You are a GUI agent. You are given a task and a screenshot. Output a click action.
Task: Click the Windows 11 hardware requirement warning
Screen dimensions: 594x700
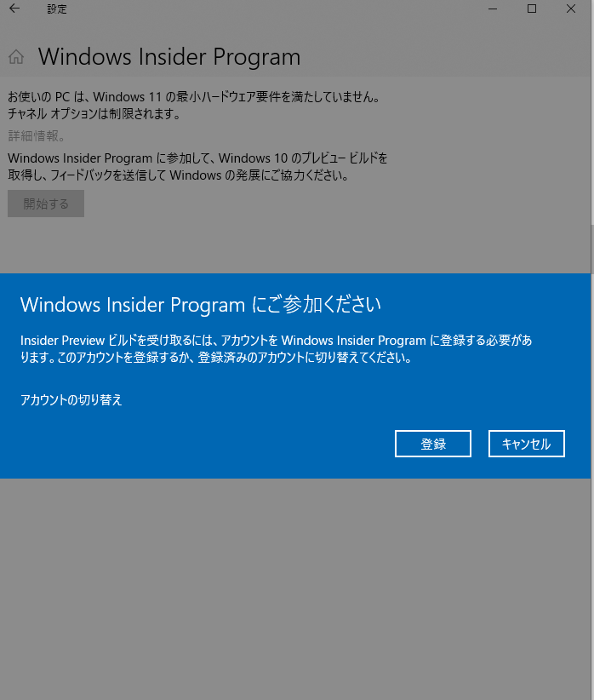[x=194, y=97]
